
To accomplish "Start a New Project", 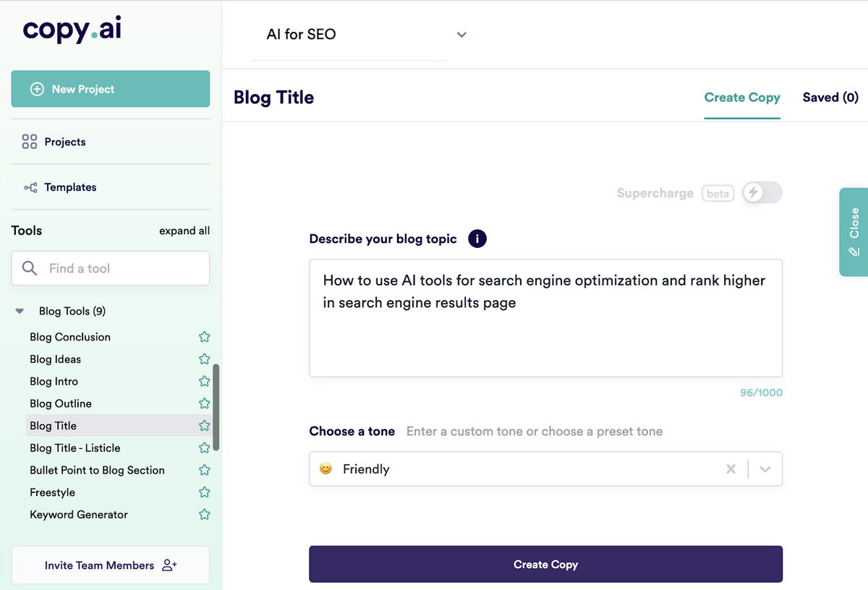I will coord(110,88).
